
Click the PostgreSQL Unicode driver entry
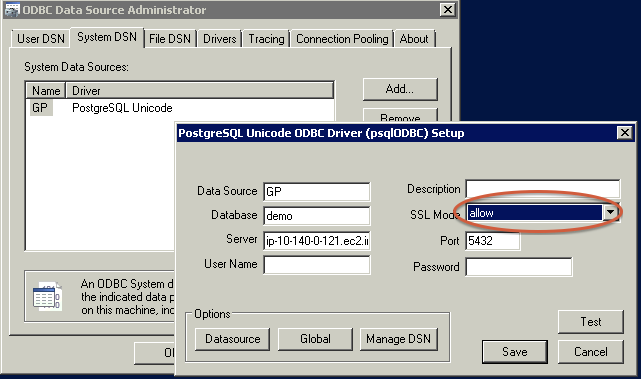[122, 108]
